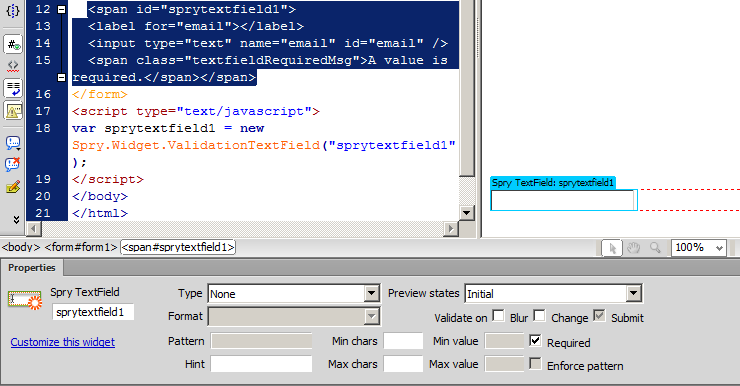Image resolution: width=740 pixels, height=386 pixels.
Task: Choose the Zoom tool in status bar
Action: pos(655,248)
